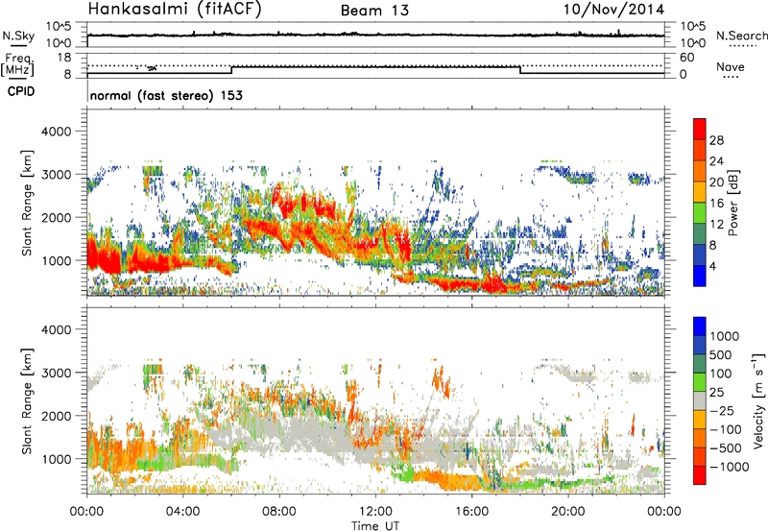Click the '16:00' time tick label
768x532 pixels.
pyautogui.click(x=472, y=512)
